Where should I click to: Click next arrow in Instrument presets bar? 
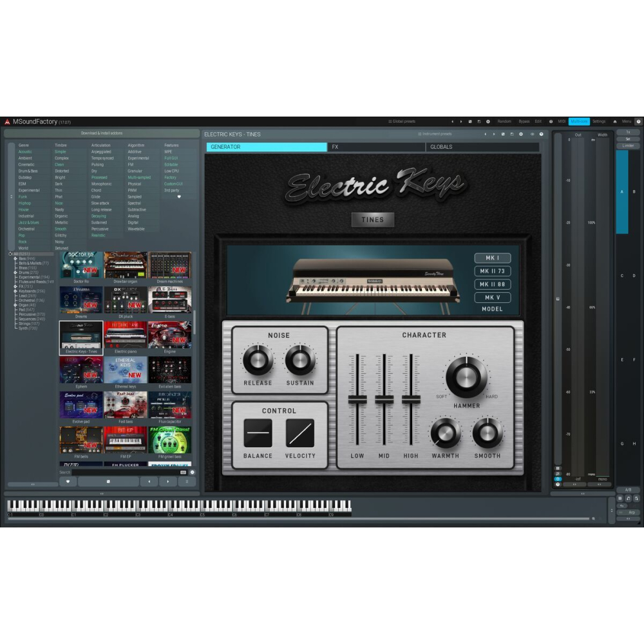click(x=494, y=135)
